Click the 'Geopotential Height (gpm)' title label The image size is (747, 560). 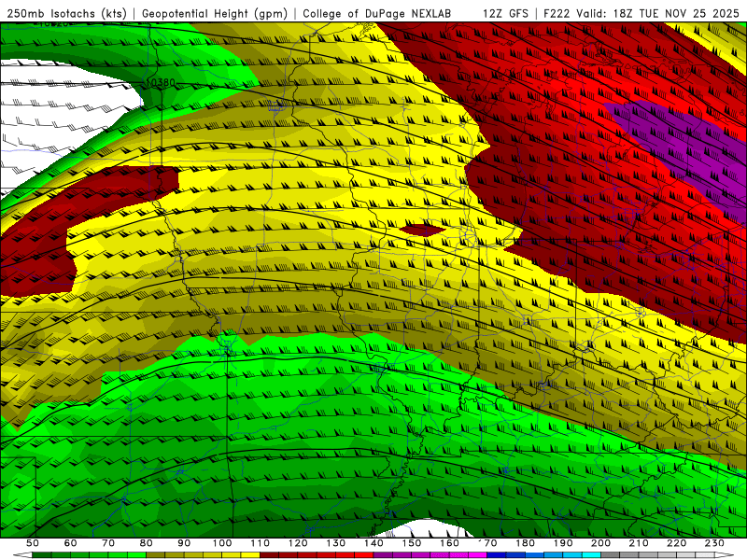point(215,13)
